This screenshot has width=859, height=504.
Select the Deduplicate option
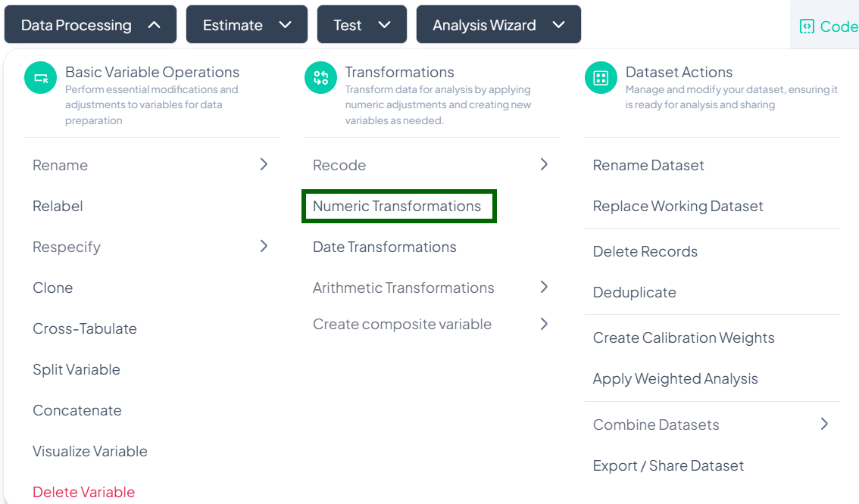[634, 292]
